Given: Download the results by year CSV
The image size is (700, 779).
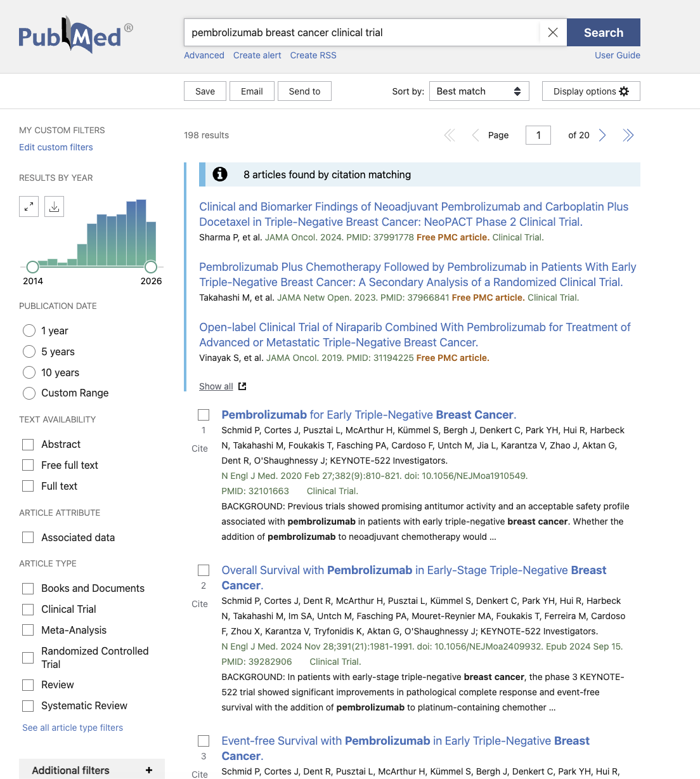Looking at the screenshot, I should 55,207.
